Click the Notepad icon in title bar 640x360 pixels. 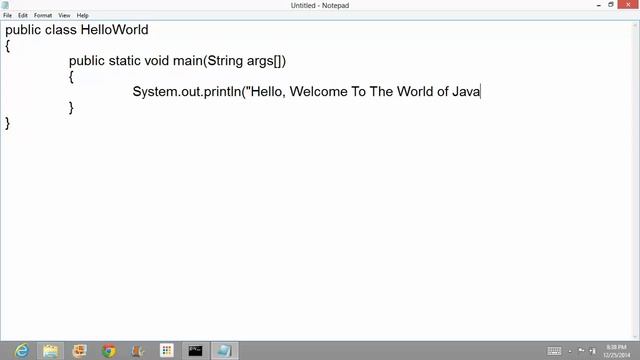[5, 5]
